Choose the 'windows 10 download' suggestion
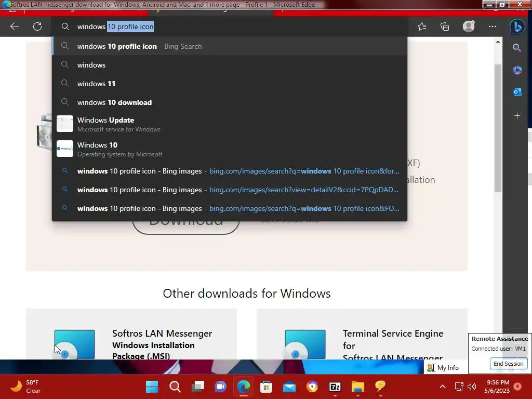The image size is (532, 399). (230, 102)
